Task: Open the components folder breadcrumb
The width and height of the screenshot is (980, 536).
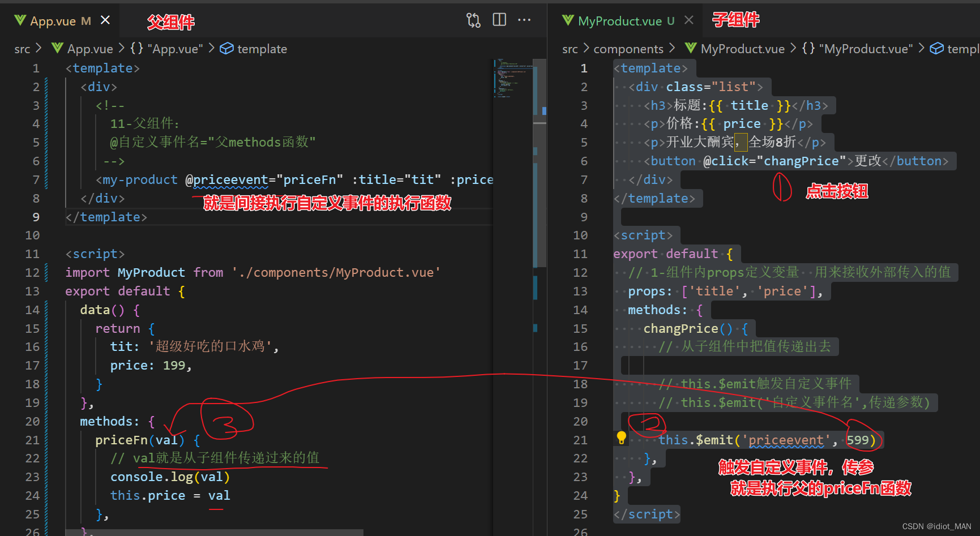Action: pos(628,49)
